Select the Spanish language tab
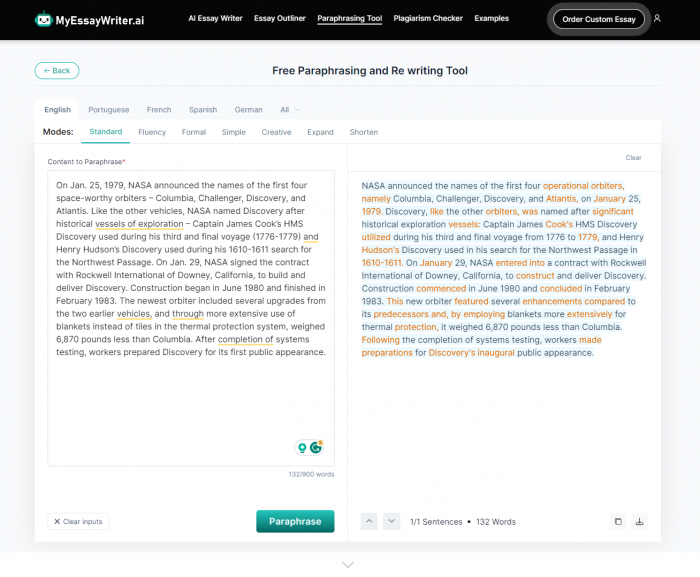The image size is (700, 577). pyautogui.click(x=203, y=109)
